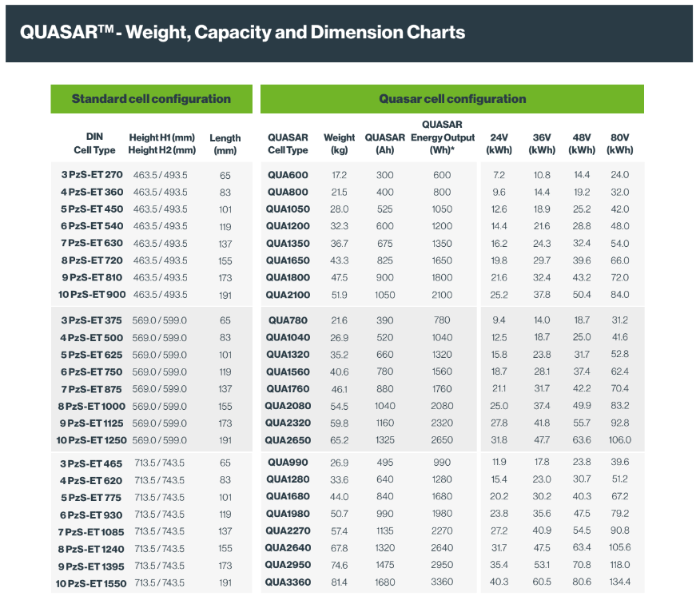
Task: Select cell "10 PzS-ET 900"
Action: 92,295
